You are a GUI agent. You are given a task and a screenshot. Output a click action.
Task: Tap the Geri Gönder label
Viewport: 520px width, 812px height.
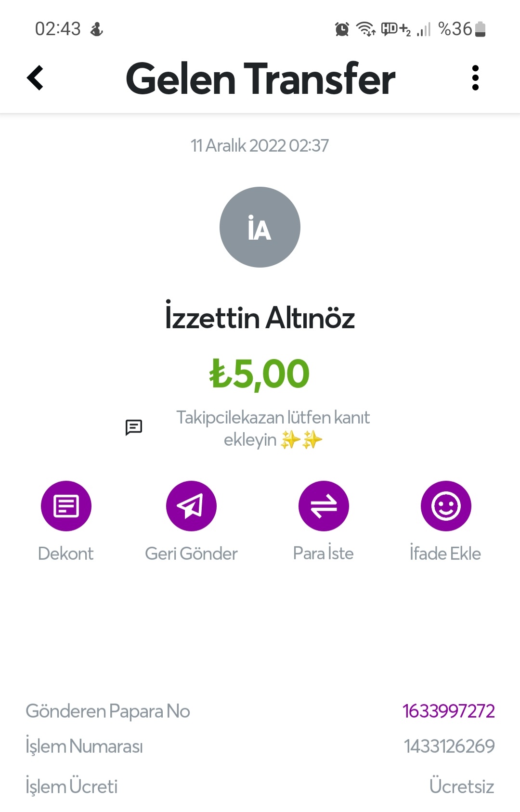[191, 554]
